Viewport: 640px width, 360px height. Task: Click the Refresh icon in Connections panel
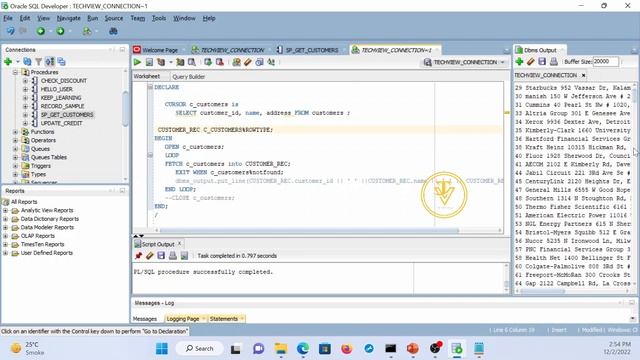(27, 62)
